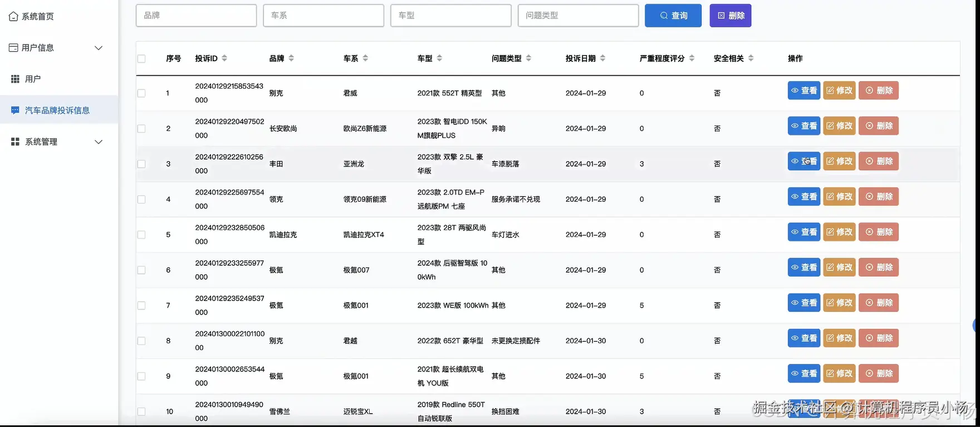The image size is (980, 427).
Task: Sort by 品牌 column arrows
Action: pos(291,58)
